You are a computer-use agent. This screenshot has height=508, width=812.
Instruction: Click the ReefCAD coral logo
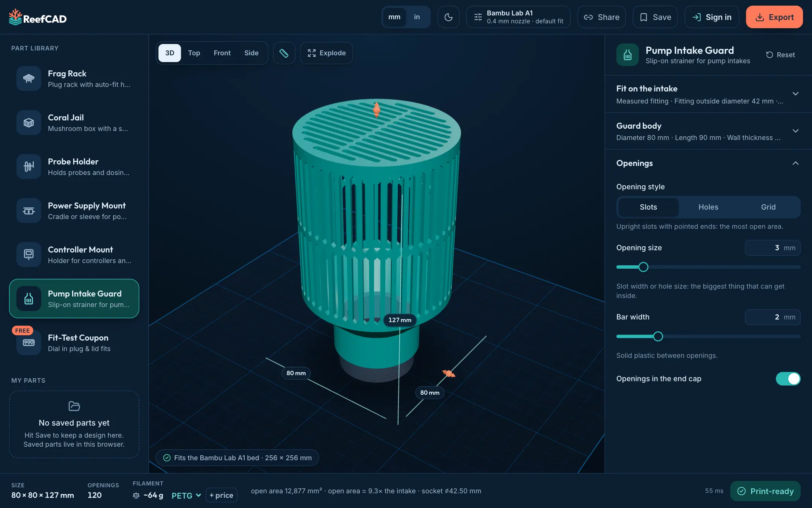(15, 17)
